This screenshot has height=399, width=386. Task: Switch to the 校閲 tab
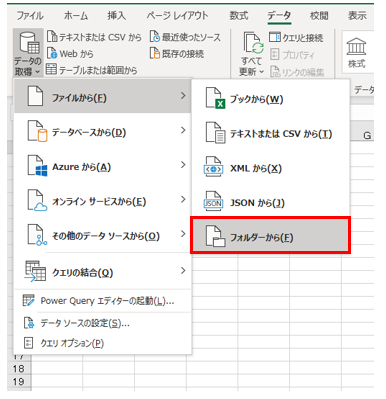[x=319, y=16]
